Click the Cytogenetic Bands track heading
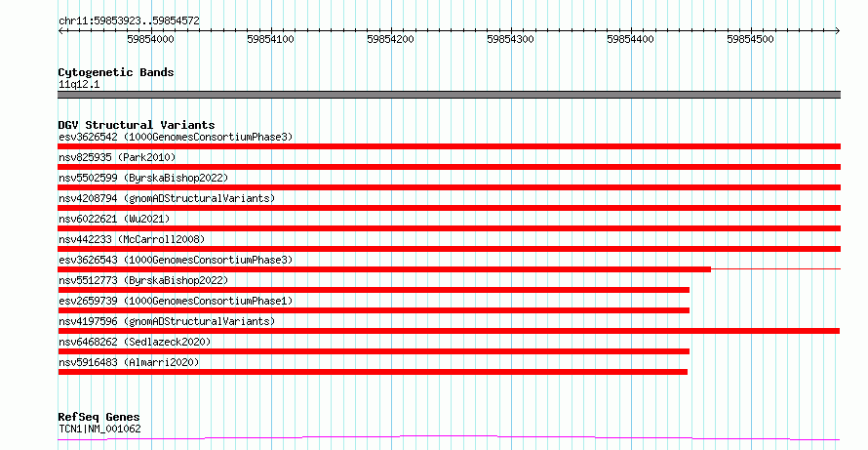 point(116,72)
